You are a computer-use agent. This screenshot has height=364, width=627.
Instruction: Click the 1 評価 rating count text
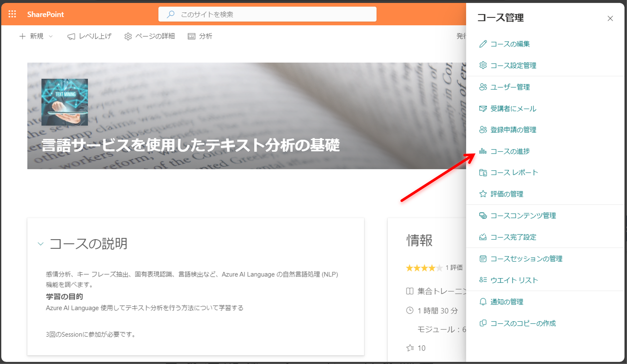[x=454, y=268]
